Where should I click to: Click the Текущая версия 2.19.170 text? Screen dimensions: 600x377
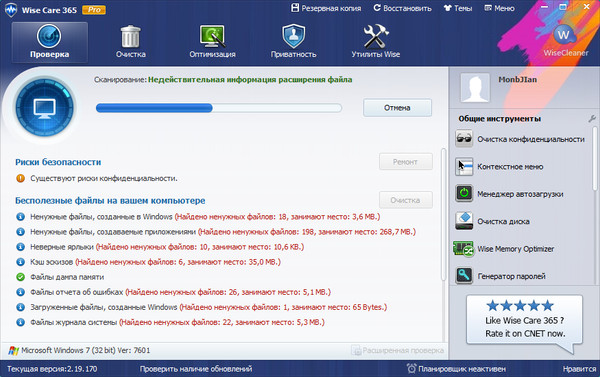(52, 369)
